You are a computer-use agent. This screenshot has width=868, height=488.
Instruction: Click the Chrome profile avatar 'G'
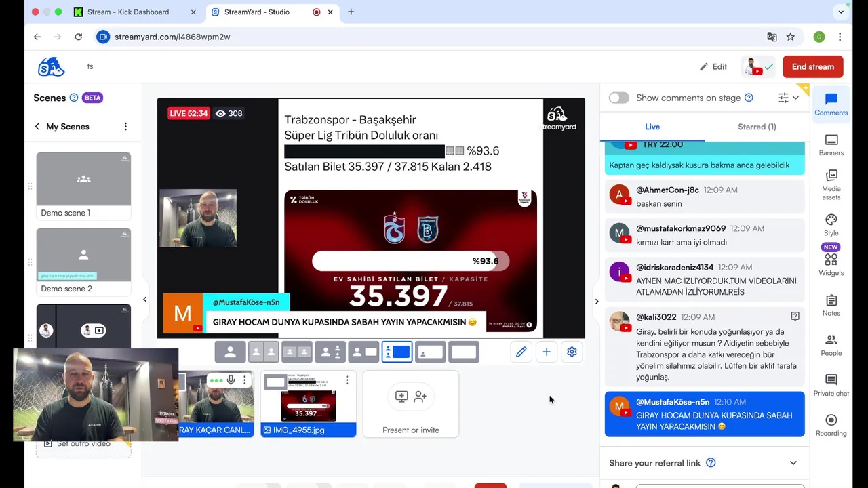coord(819,37)
